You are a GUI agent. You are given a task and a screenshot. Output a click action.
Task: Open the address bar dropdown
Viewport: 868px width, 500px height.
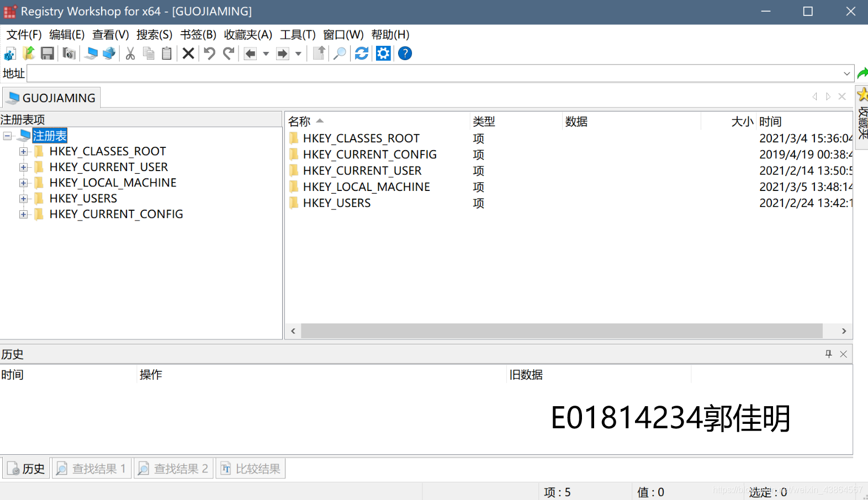point(846,73)
